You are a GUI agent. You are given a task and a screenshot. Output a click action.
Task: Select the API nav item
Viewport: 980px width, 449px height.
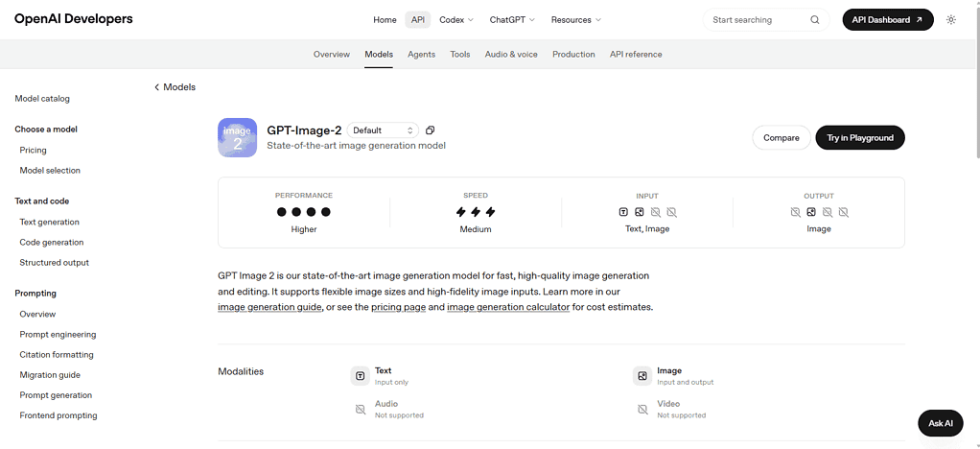pos(418,20)
